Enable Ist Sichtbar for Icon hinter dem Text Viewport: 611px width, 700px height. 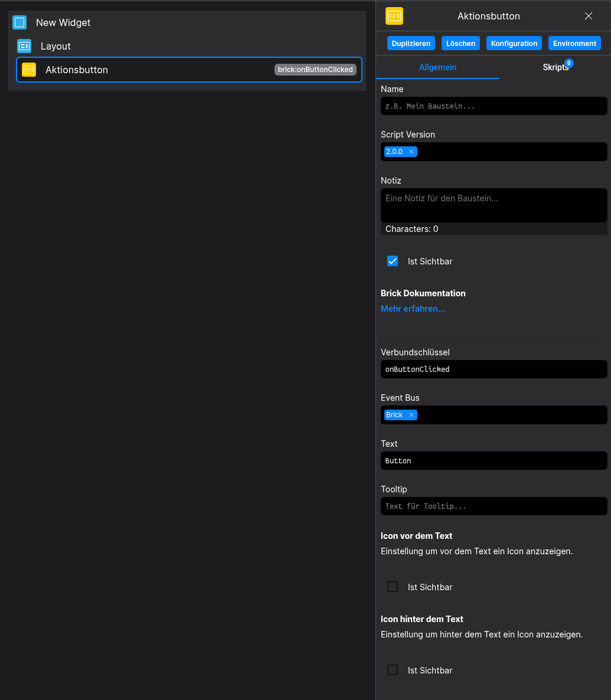point(393,670)
